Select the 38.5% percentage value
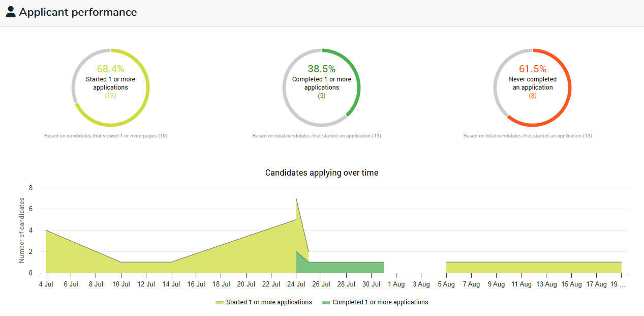 pyautogui.click(x=321, y=69)
